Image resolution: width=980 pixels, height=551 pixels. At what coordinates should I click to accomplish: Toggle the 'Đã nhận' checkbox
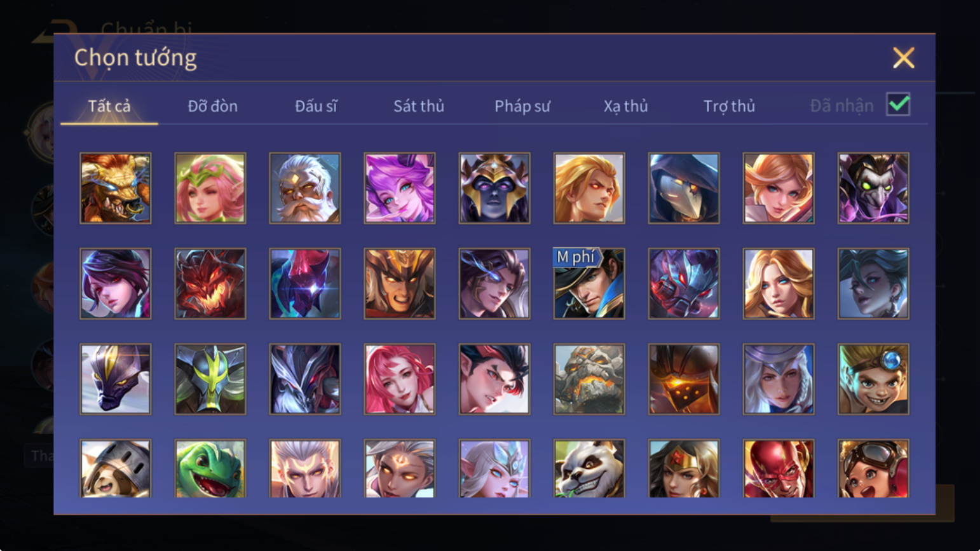coord(898,104)
